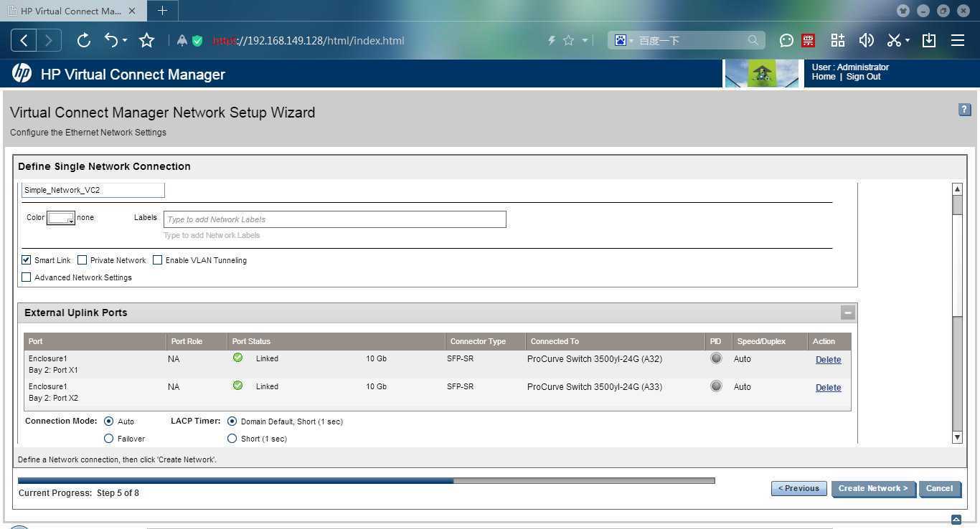Screen dimensions: 980x529
Task: Select Short (1 sec) LACP timer only
Action: [x=232, y=439]
